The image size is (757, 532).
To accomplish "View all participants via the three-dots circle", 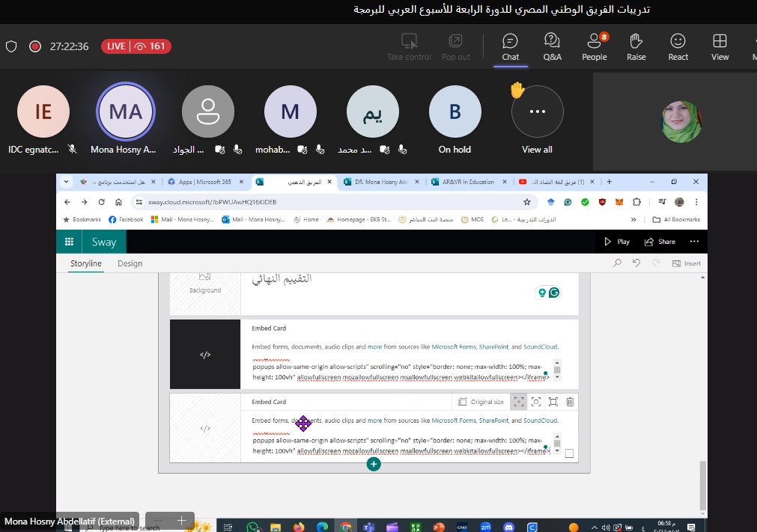I will 538,111.
